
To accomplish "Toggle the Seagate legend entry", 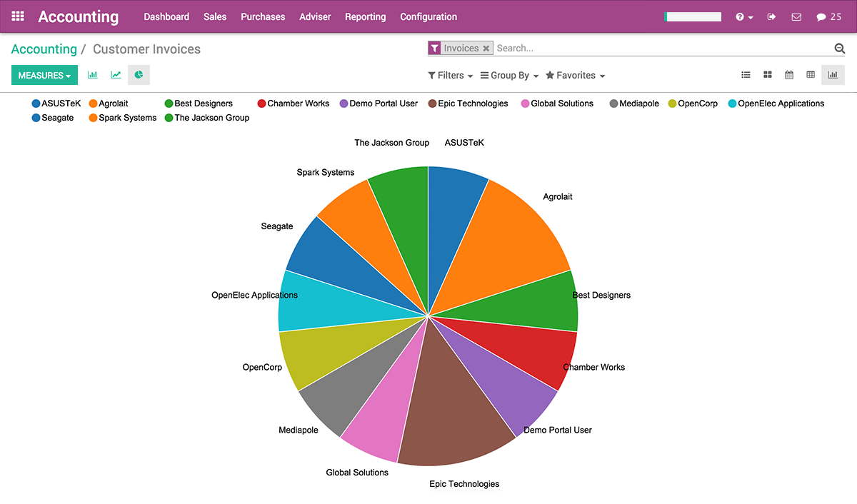I will coord(54,118).
